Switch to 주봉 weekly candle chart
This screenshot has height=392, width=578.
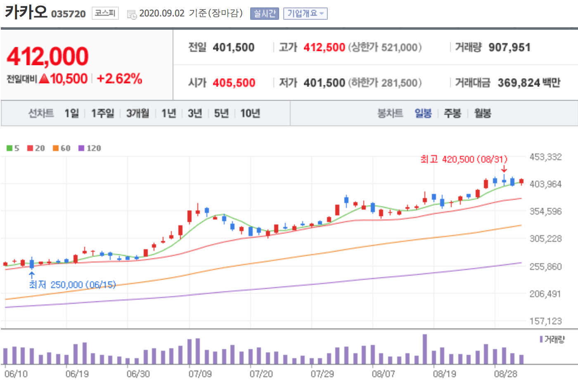[452, 113]
